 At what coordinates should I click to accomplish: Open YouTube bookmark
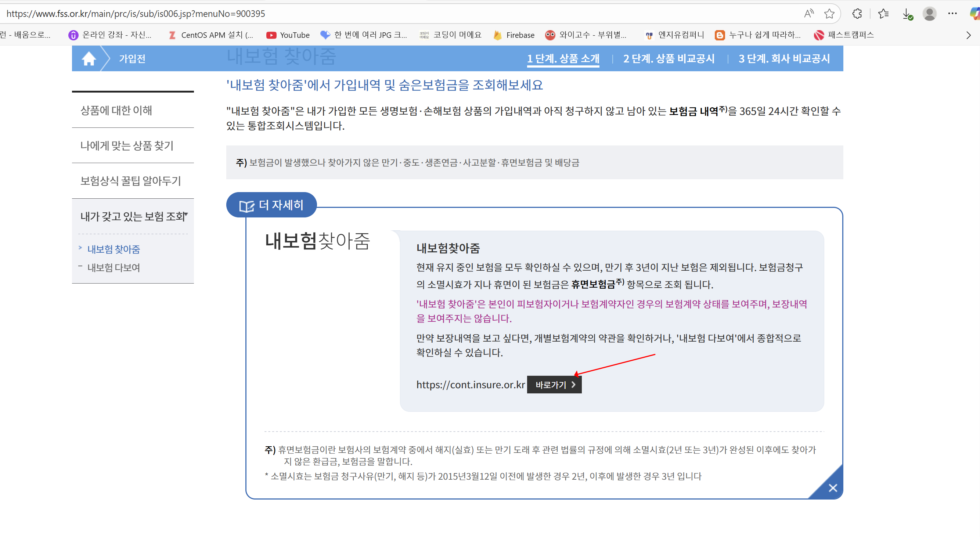[x=288, y=35]
